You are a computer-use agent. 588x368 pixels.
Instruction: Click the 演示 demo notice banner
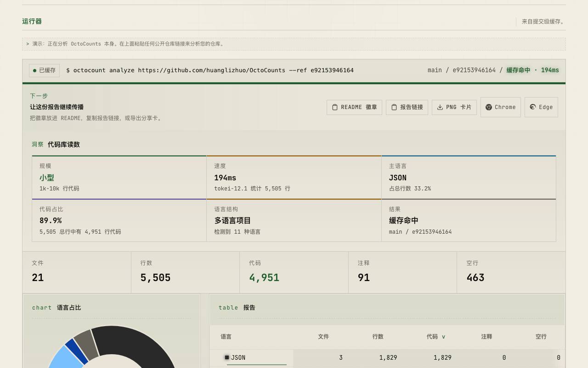click(x=294, y=44)
